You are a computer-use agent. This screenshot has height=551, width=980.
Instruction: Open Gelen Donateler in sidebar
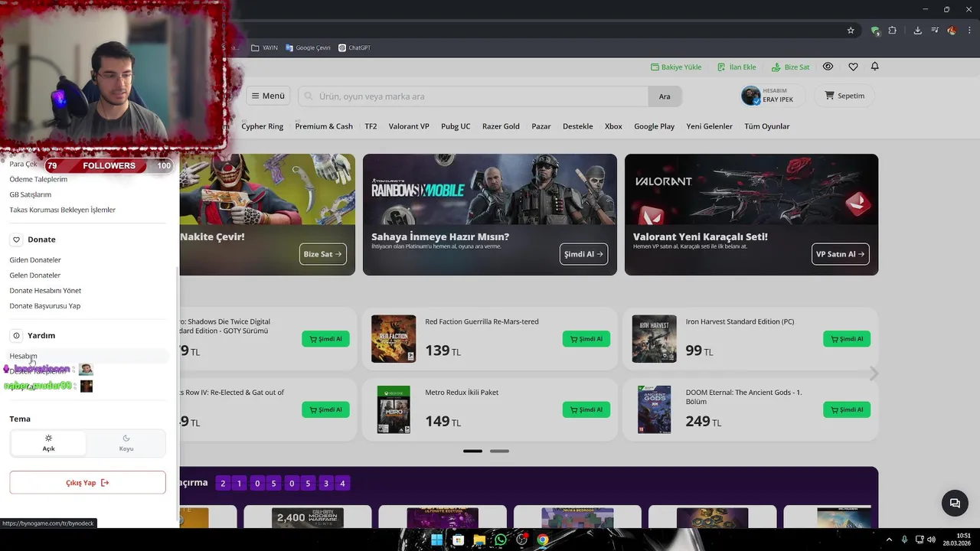[35, 275]
